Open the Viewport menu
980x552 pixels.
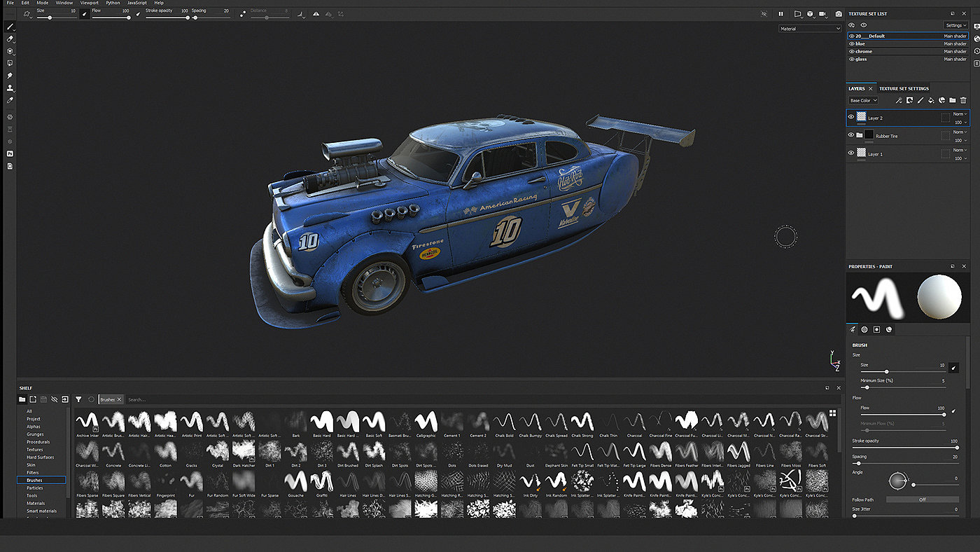(x=89, y=3)
